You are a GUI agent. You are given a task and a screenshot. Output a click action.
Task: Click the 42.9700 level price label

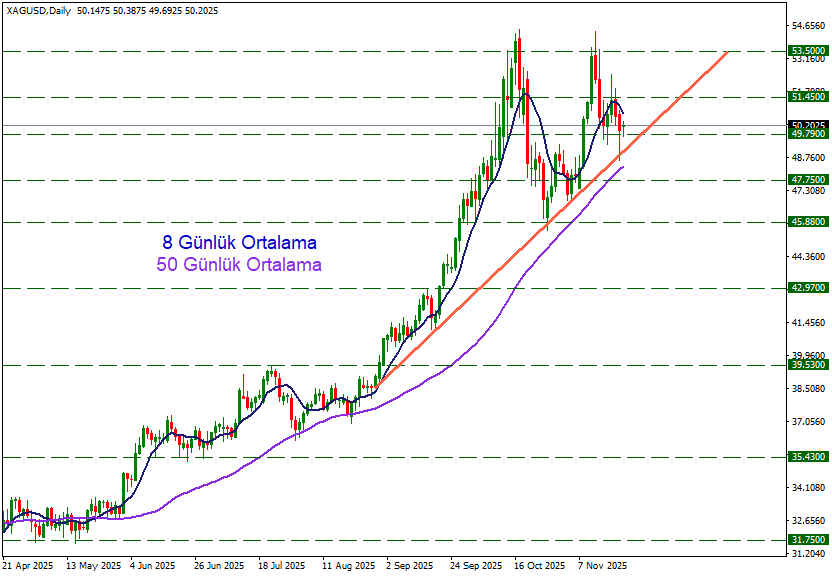(x=807, y=288)
